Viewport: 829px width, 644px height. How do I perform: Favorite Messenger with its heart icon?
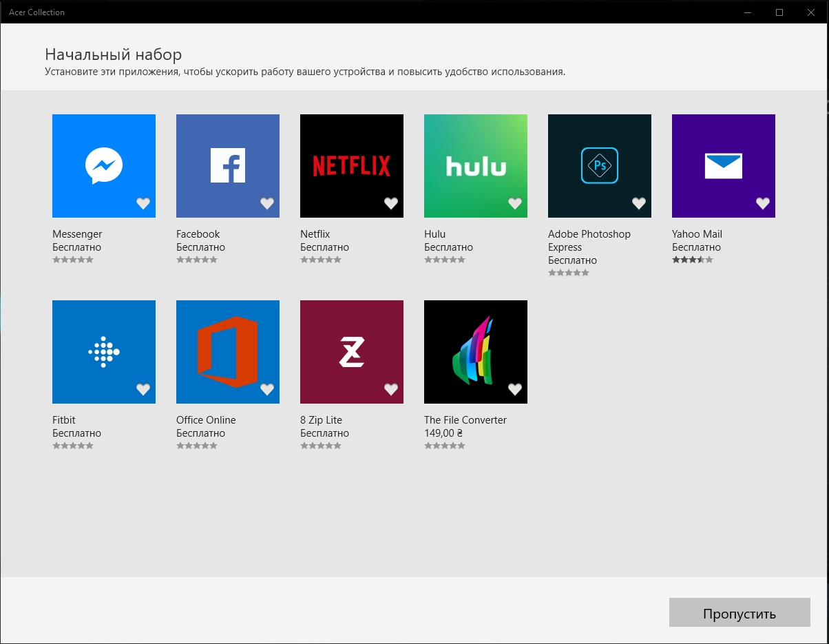[x=143, y=203]
